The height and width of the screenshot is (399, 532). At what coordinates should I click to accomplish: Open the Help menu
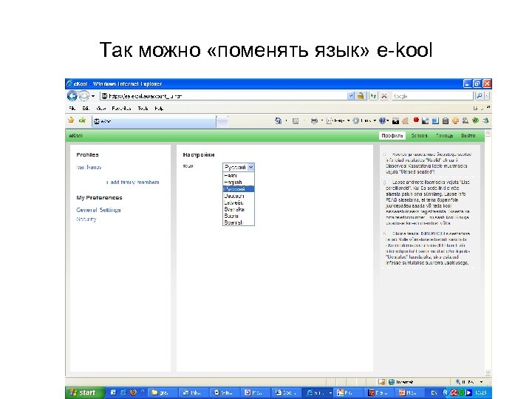[x=159, y=108]
